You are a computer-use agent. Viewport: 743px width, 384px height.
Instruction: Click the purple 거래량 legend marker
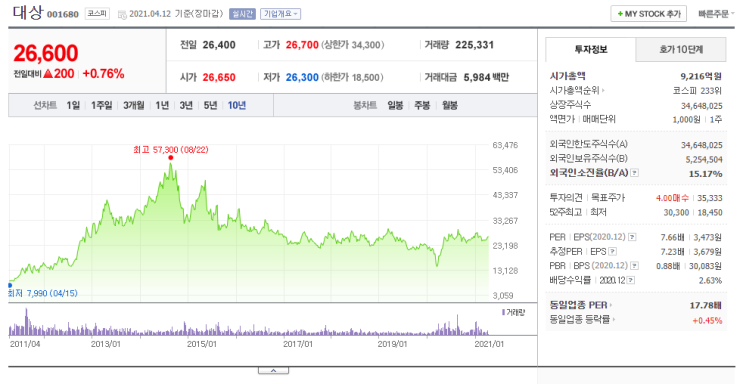[503, 312]
